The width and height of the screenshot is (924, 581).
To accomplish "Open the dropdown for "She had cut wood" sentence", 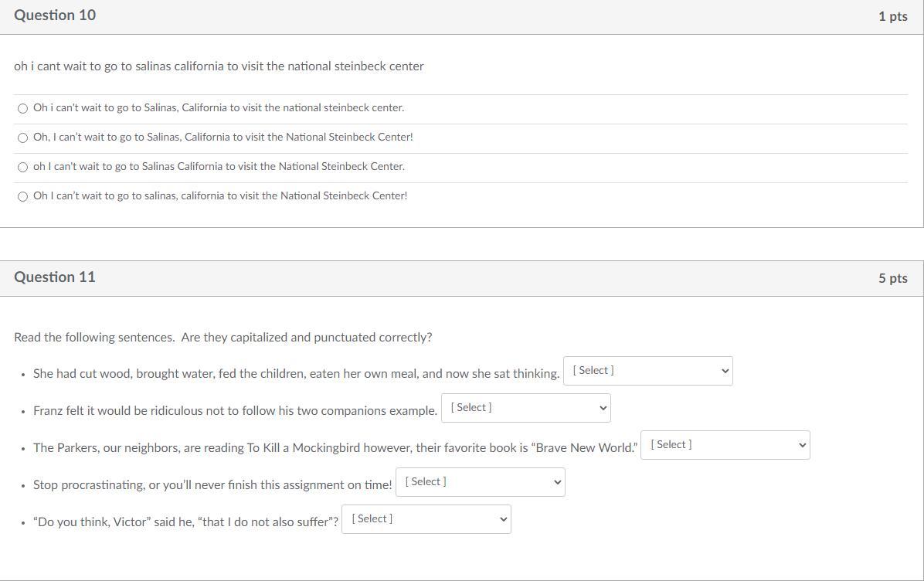I will [647, 371].
